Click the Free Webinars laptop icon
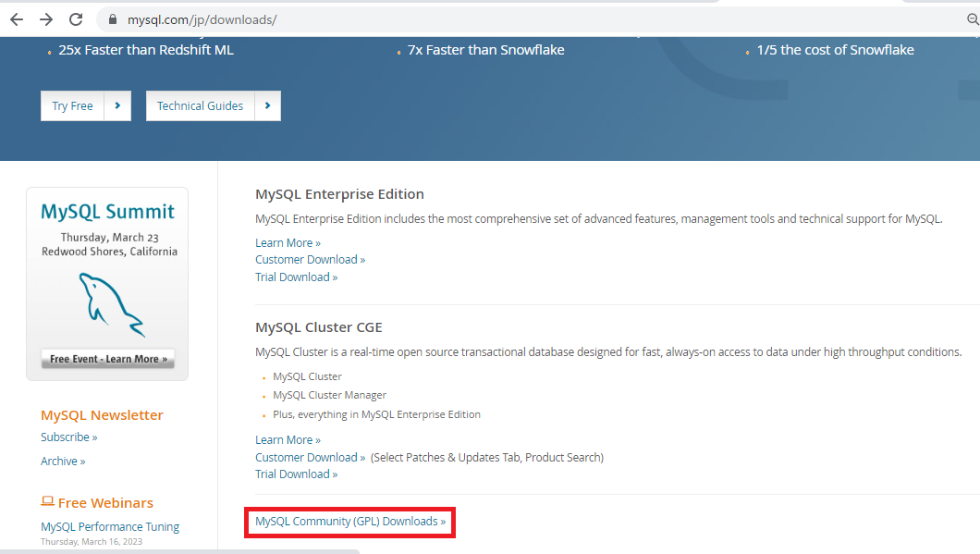This screenshot has height=554, width=980. tap(47, 501)
